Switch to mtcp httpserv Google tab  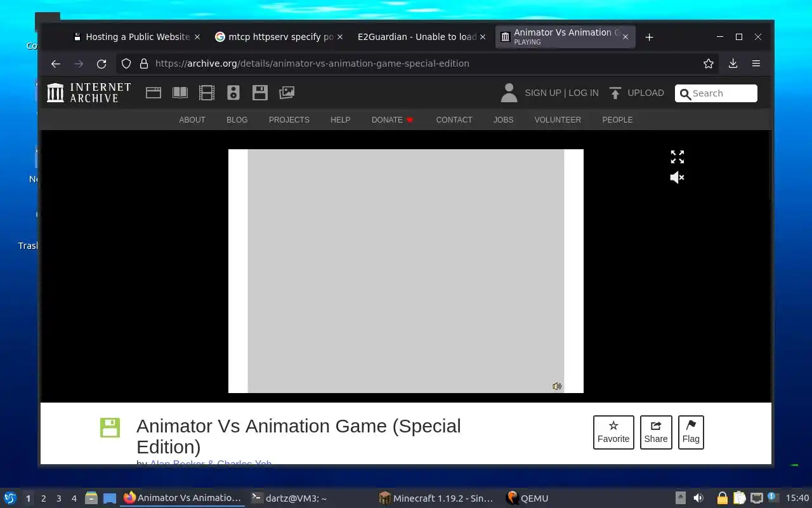[280, 37]
